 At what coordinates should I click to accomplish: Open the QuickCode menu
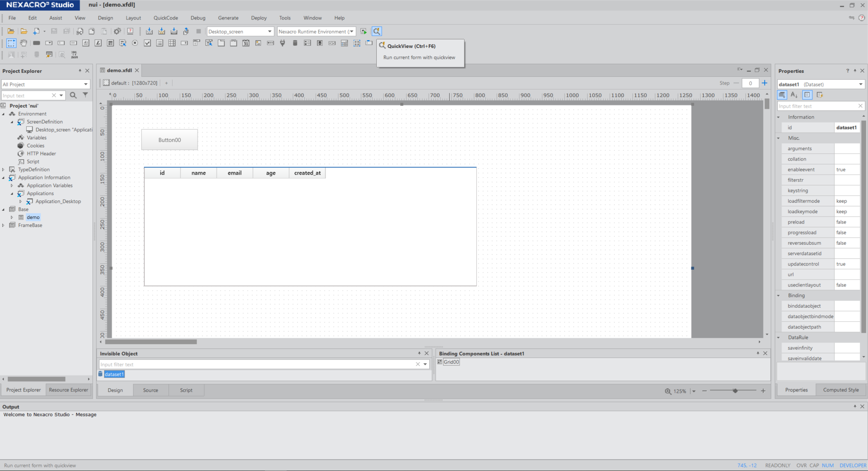(x=165, y=18)
